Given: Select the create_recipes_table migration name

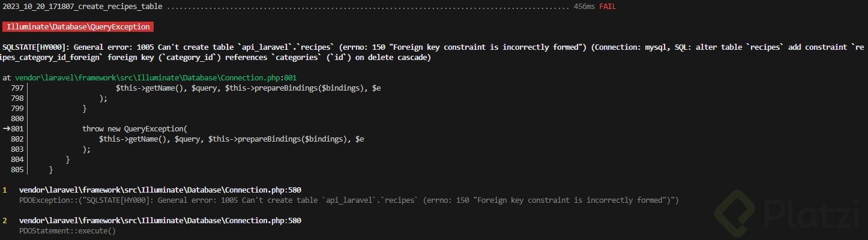Looking at the screenshot, I should pyautogui.click(x=83, y=7).
